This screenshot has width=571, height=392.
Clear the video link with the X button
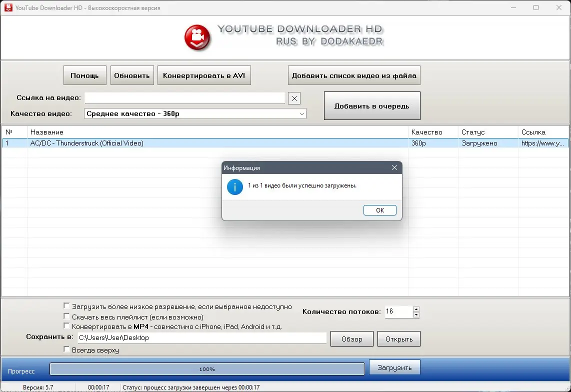pyautogui.click(x=294, y=98)
